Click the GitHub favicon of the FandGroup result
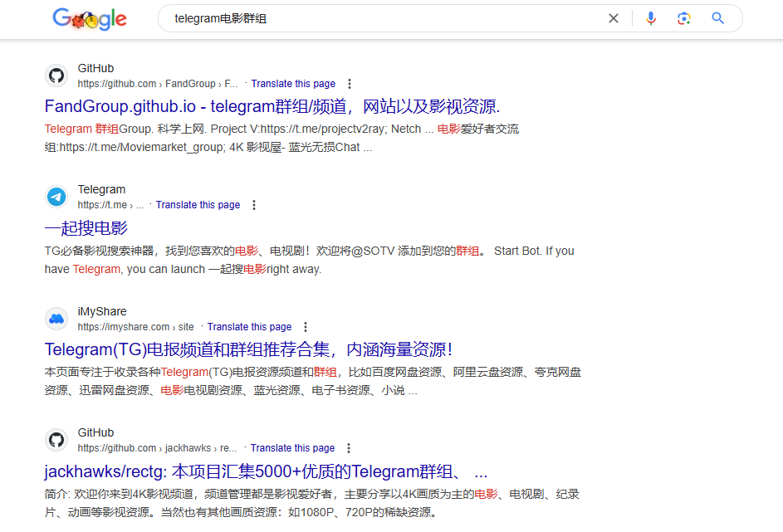Screen dimensions: 783x532 coord(56,76)
